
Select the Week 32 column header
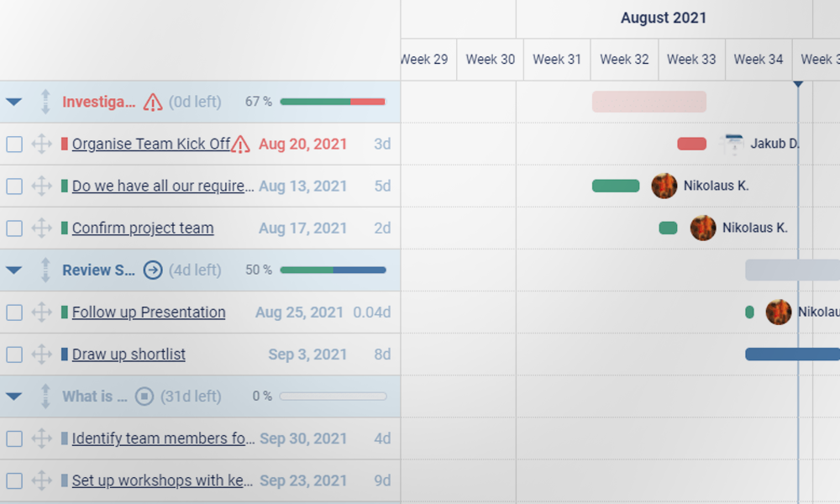pos(624,60)
